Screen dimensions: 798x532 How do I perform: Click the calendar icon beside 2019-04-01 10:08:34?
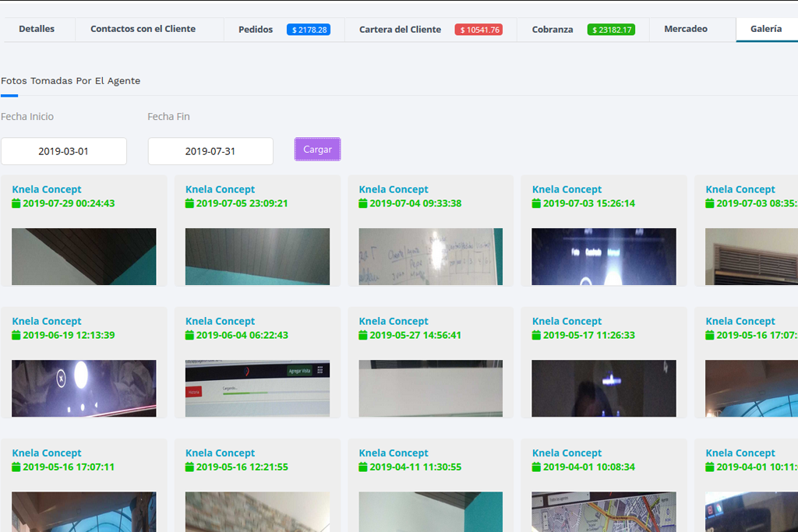point(536,467)
